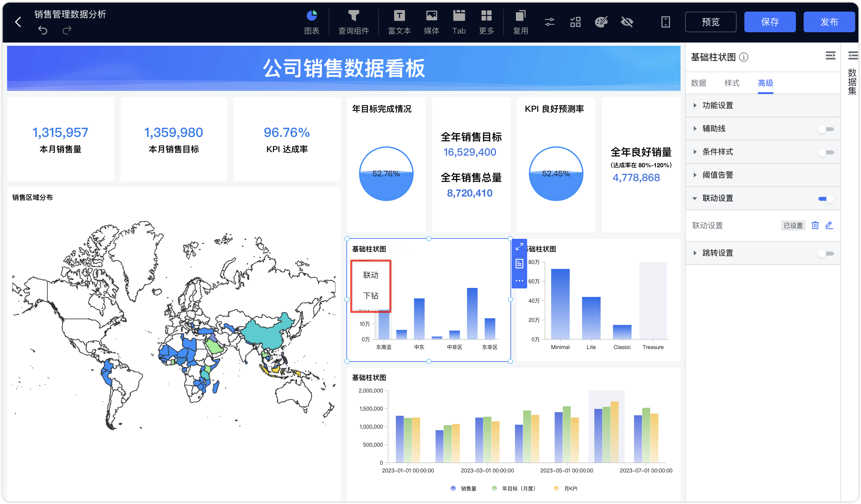Collapse the properties panel via menu icon
This screenshot has width=861, height=504.
(831, 56)
